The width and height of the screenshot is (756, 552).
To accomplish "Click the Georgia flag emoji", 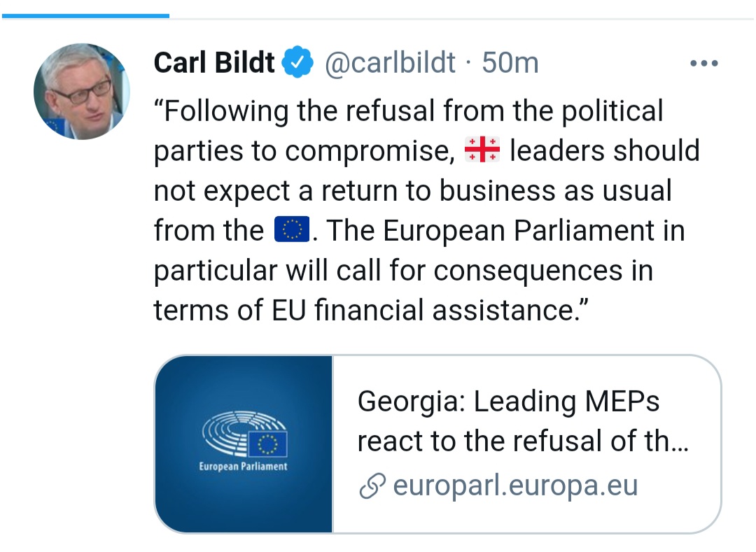I will (x=482, y=150).
